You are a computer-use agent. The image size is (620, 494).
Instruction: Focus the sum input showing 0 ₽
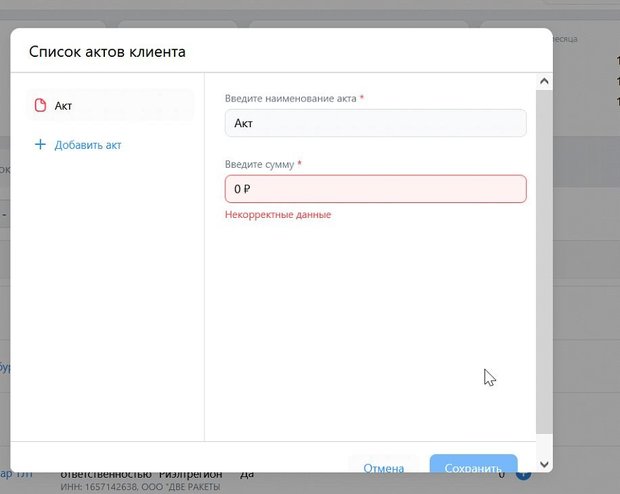point(375,189)
